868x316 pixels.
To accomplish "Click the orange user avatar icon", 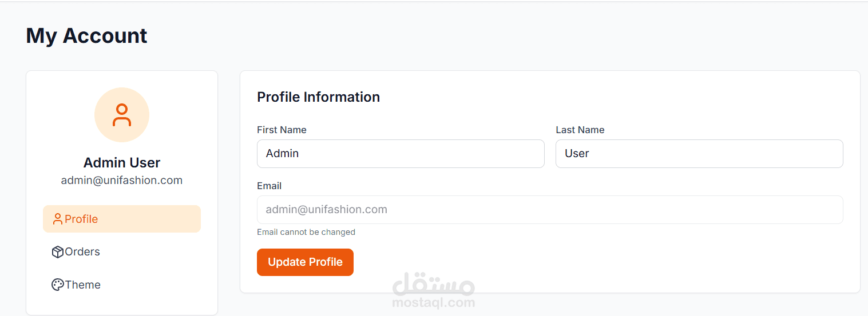I will [x=122, y=115].
